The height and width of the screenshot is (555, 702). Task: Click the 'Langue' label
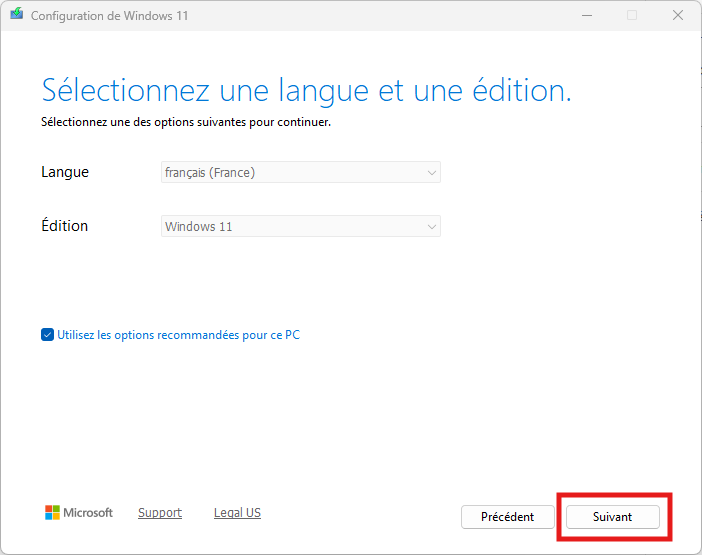click(x=65, y=172)
